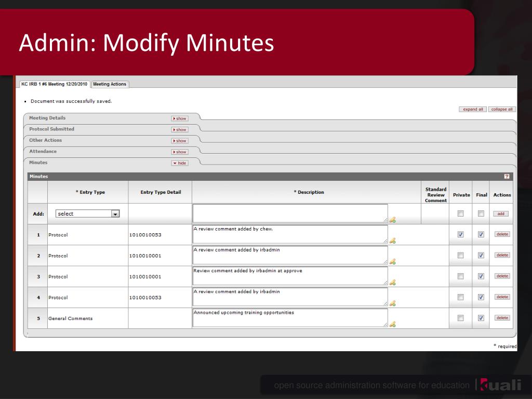The image size is (532, 399).
Task: Click pencil icon beside row 4 description
Action: click(393, 303)
